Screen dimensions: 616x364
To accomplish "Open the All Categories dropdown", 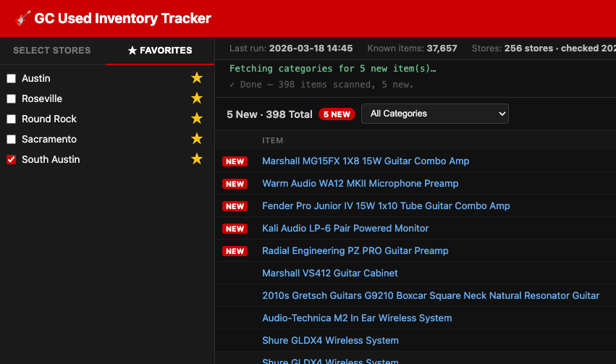I will coord(434,114).
